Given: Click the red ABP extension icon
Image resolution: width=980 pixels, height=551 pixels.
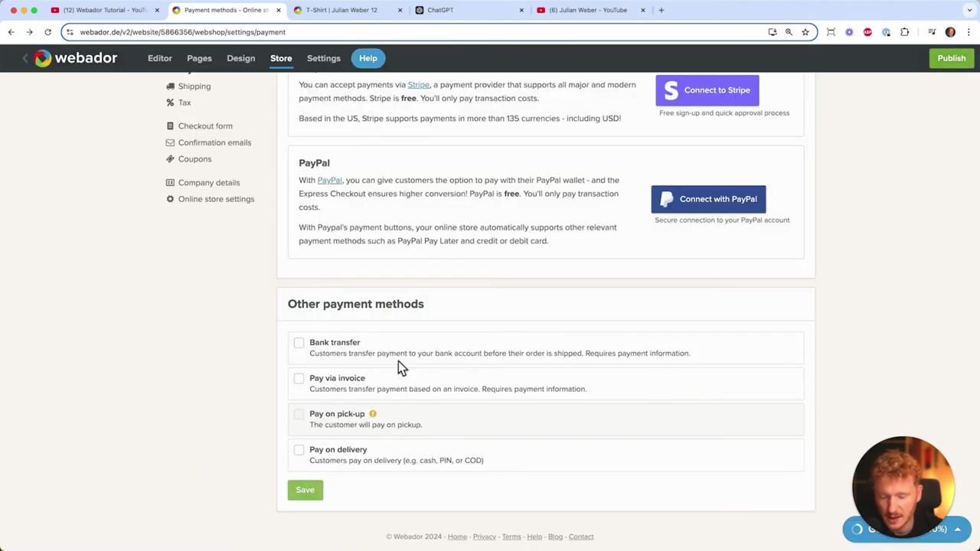Looking at the screenshot, I should click(x=867, y=32).
